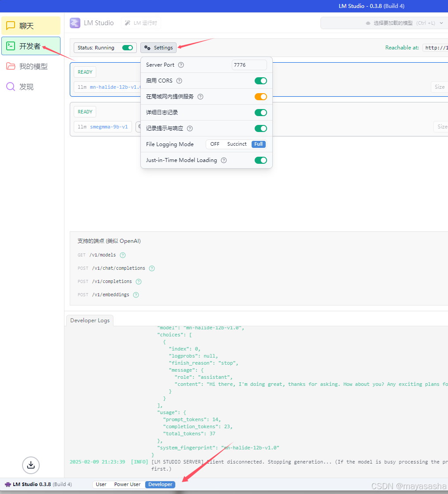Screen dimensions: 448x494
Task: Click the mn-halide-12b model name
Action: [115, 87]
